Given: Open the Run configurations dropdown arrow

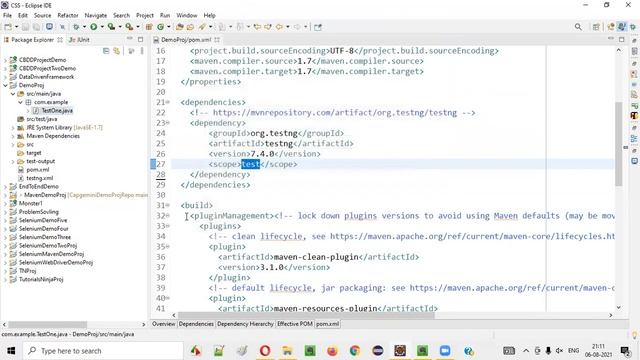Looking at the screenshot, I should click(x=102, y=27).
